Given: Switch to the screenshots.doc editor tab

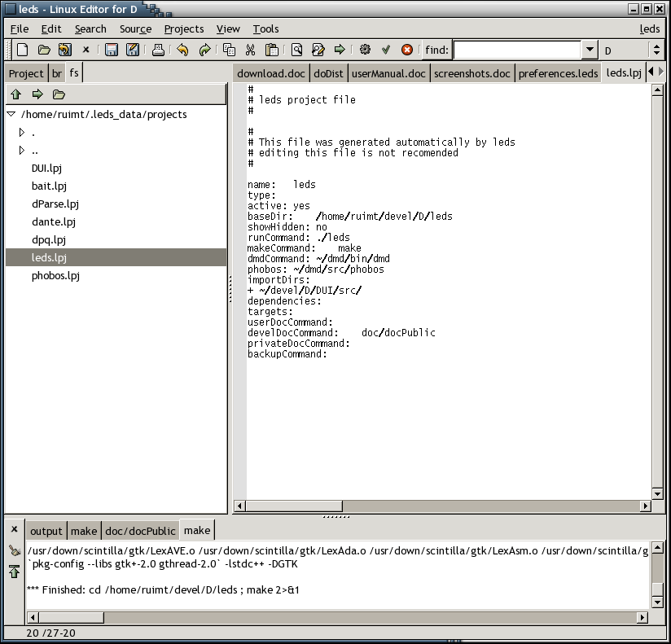Looking at the screenshot, I should pyautogui.click(x=472, y=73).
